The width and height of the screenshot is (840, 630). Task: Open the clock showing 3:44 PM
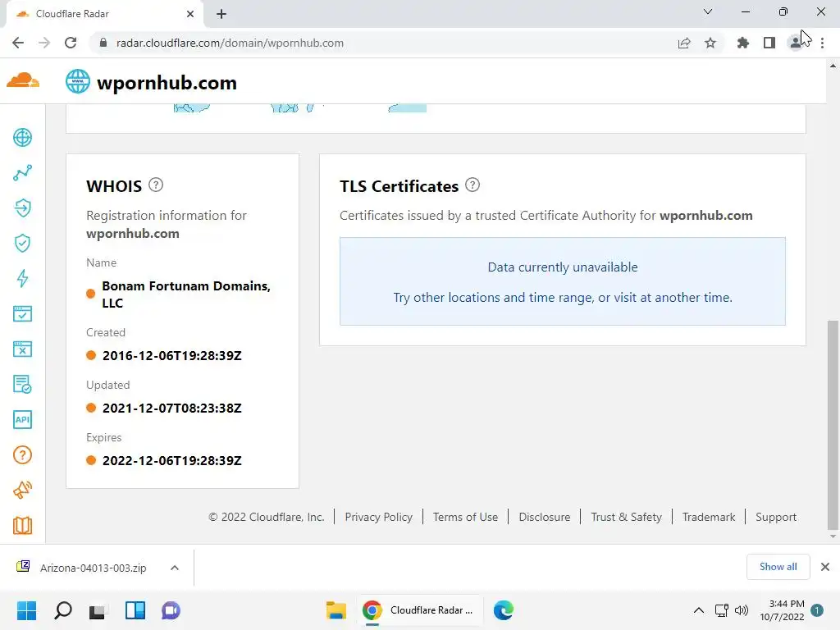tap(782, 610)
